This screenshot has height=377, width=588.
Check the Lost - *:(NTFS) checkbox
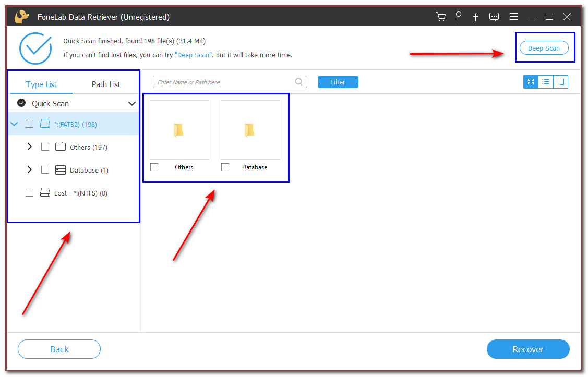[29, 192]
